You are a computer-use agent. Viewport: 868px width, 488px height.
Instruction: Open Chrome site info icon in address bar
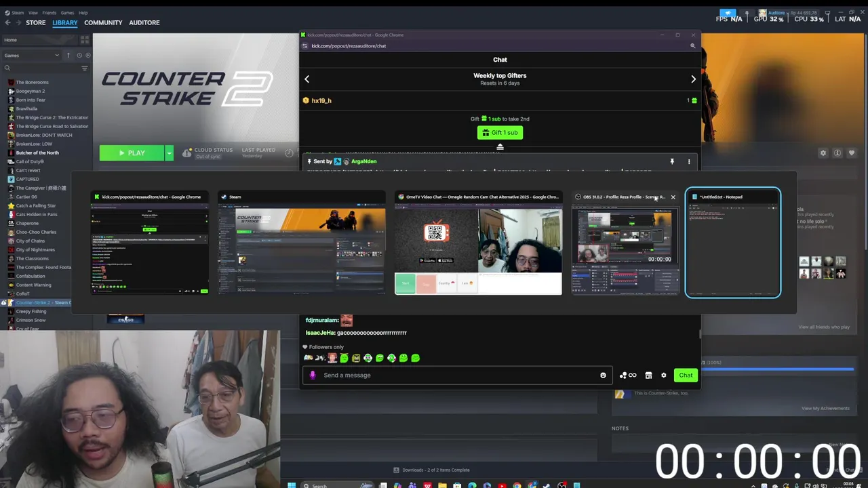tap(307, 45)
